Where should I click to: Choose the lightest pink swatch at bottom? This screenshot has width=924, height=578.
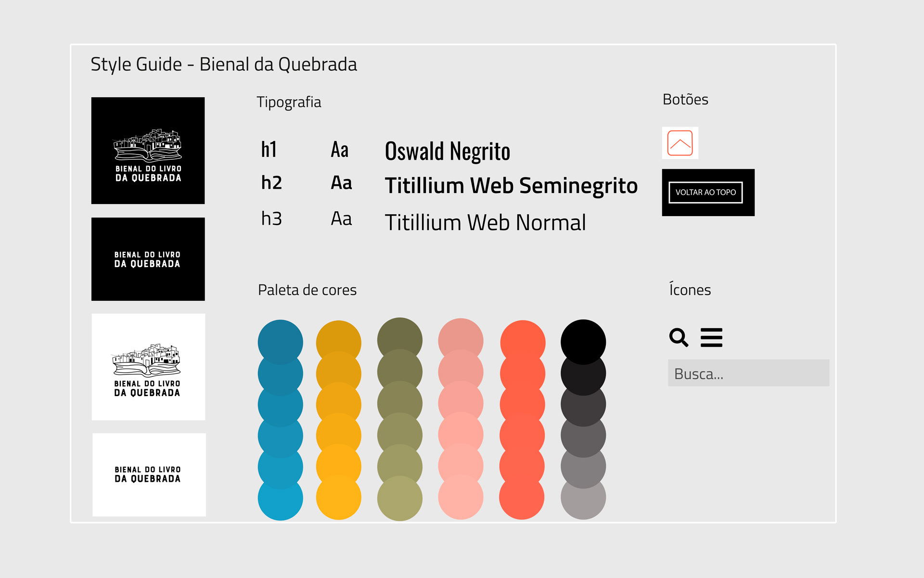(x=461, y=501)
